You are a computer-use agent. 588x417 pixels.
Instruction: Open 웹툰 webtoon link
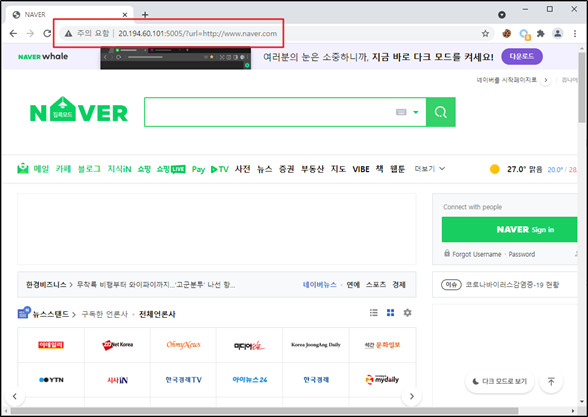click(x=398, y=169)
